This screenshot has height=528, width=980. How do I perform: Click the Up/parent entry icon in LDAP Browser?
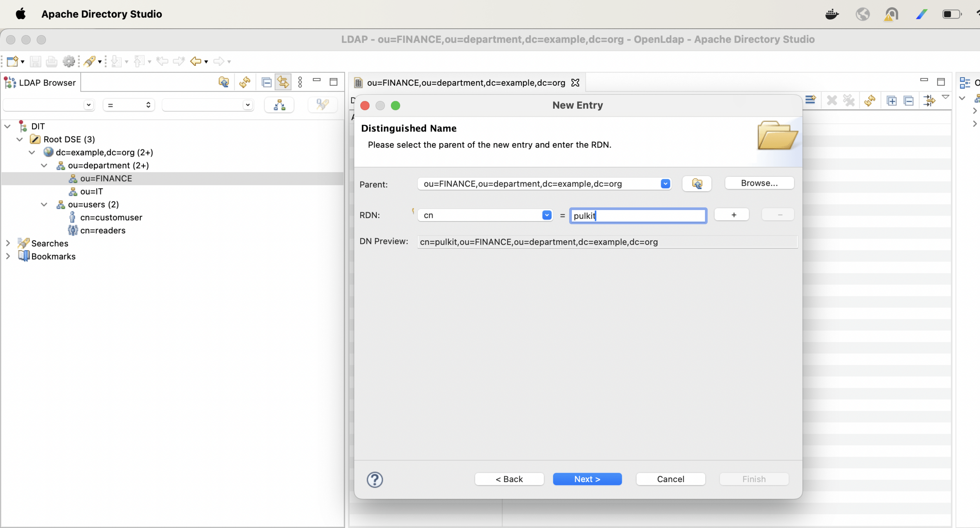pos(224,82)
